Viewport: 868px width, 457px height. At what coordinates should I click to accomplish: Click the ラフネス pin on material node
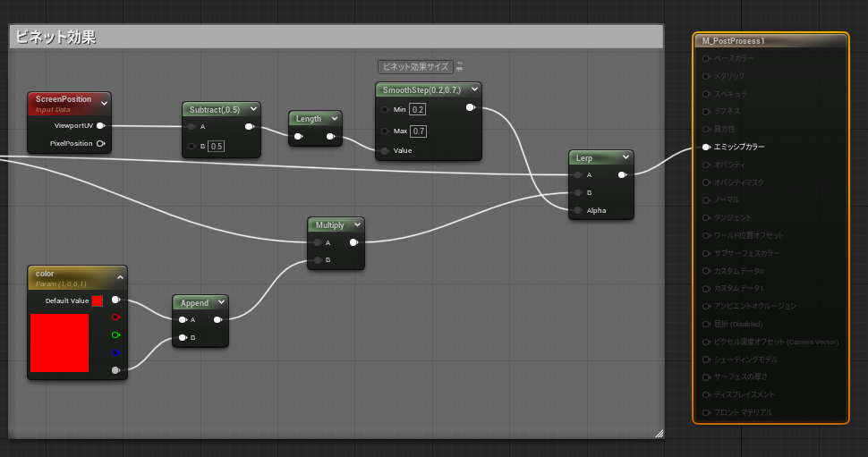click(x=706, y=111)
